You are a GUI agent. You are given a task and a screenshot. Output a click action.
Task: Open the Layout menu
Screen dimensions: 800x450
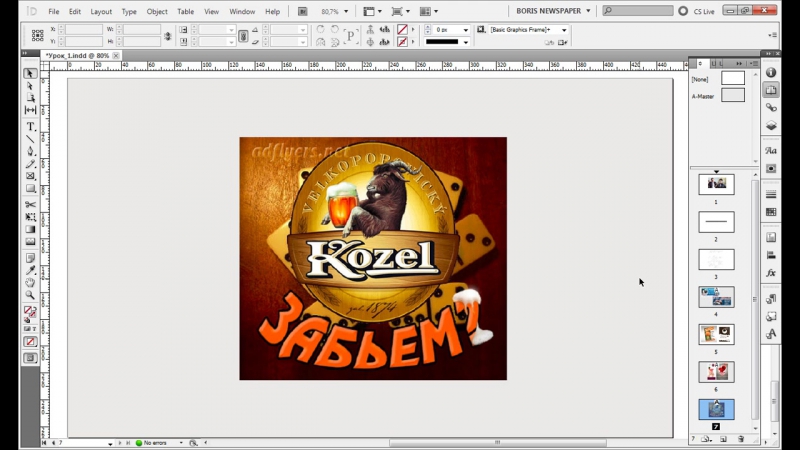pyautogui.click(x=101, y=11)
